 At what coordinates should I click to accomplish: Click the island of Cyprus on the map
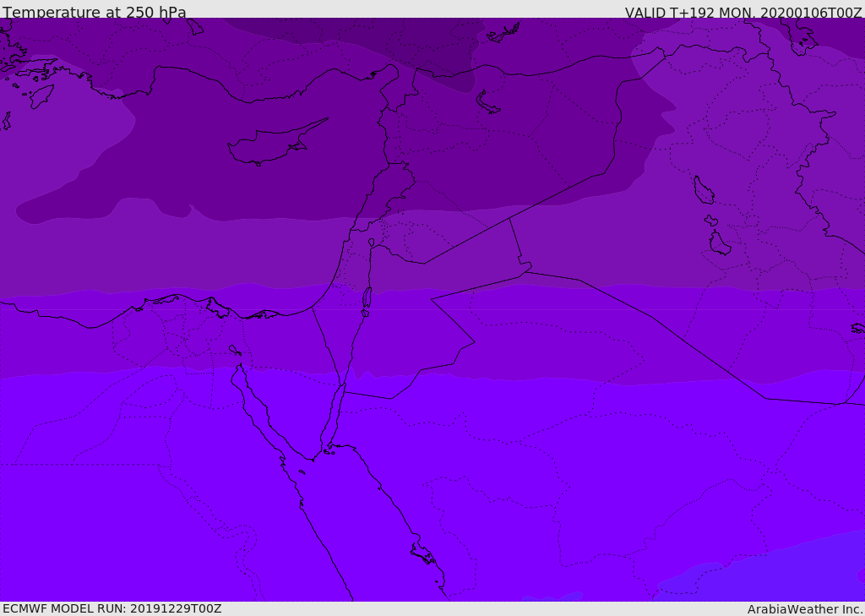[276, 144]
